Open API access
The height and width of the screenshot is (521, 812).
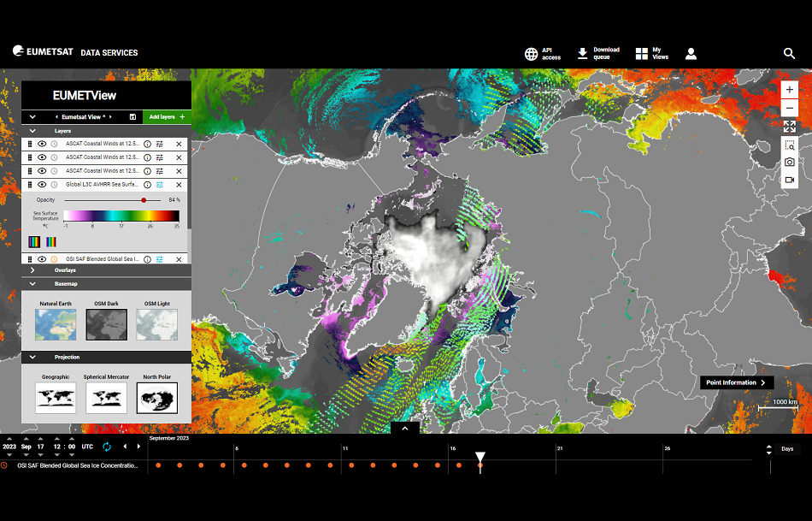[543, 53]
